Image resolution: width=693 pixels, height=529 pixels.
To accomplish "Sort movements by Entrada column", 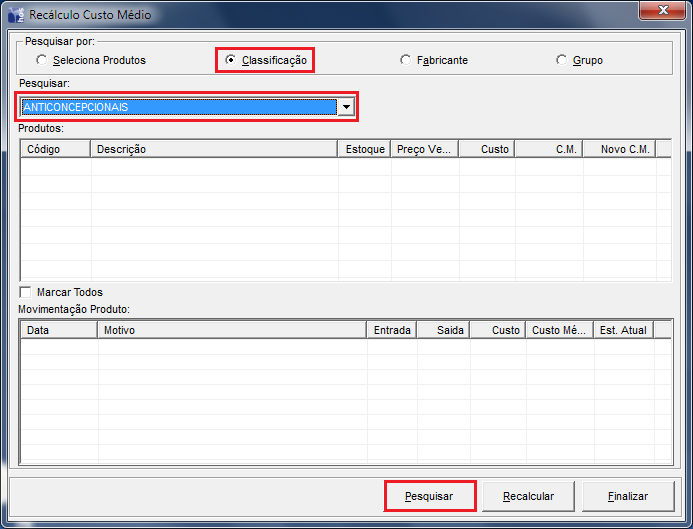I will coord(392,329).
